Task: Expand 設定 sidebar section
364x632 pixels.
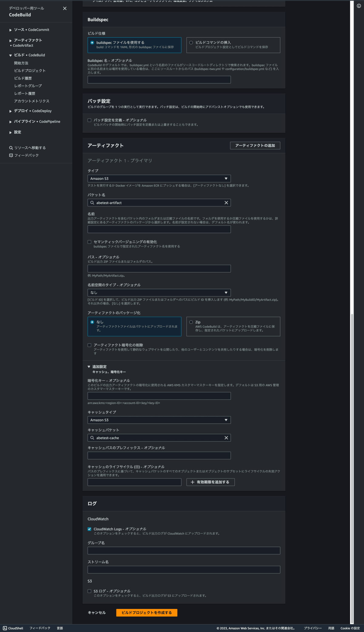Action: click(11, 133)
